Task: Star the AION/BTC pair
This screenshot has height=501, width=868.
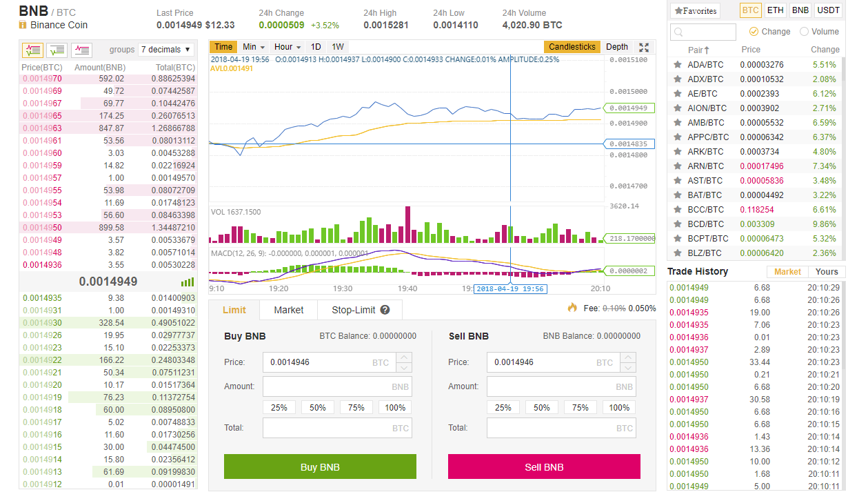Action: coord(678,108)
